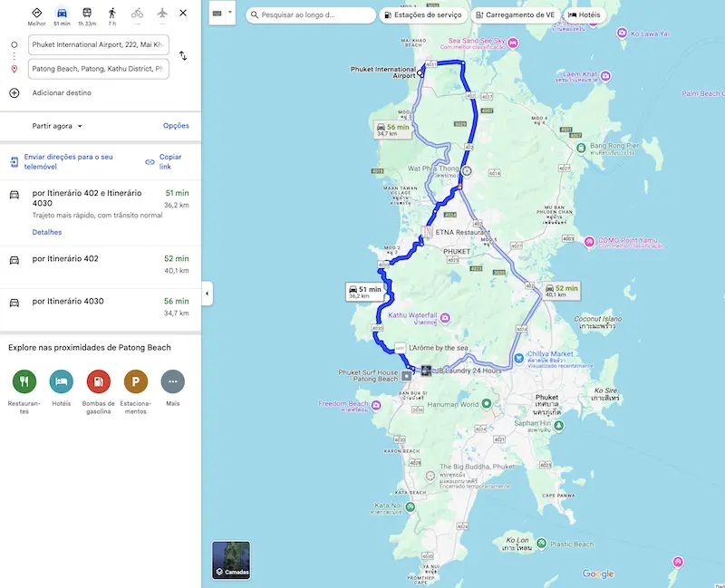
Task: Click the 56 min route label on map
Action: coord(393,130)
